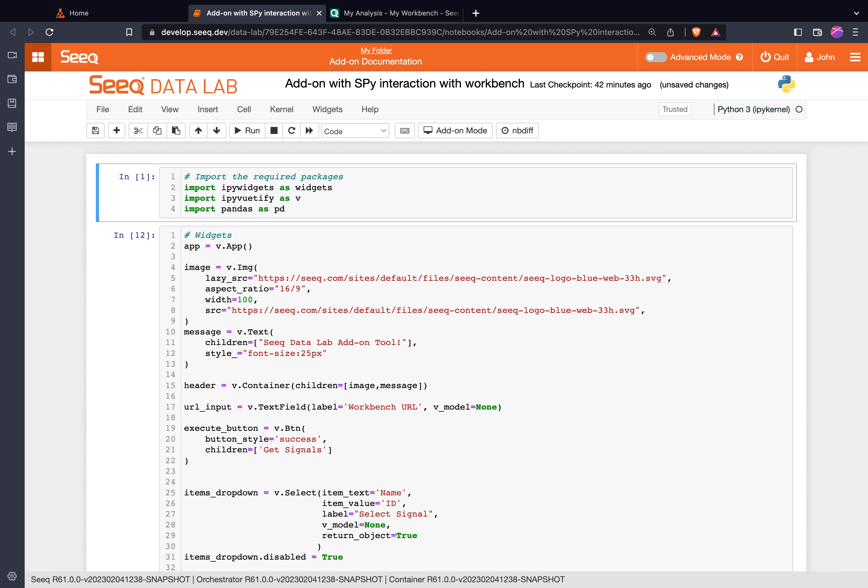Open the command palette keyboard icon
Viewport: 868px width, 588px height.
(404, 131)
